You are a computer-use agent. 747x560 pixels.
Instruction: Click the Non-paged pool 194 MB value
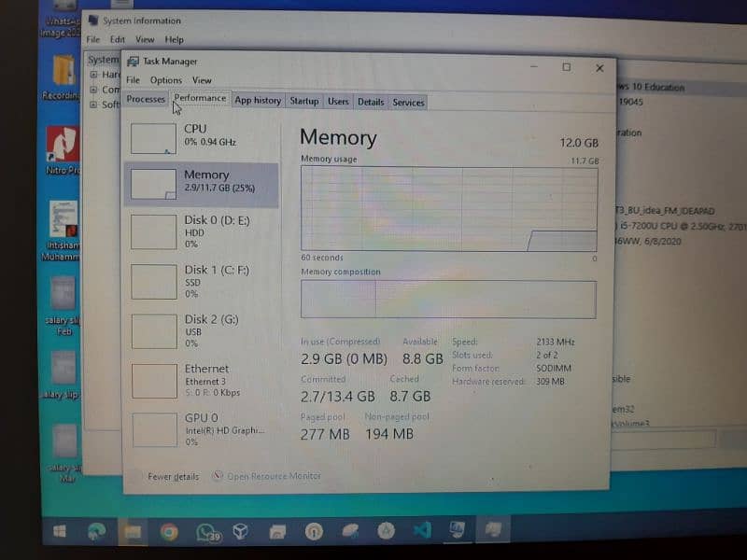point(389,434)
